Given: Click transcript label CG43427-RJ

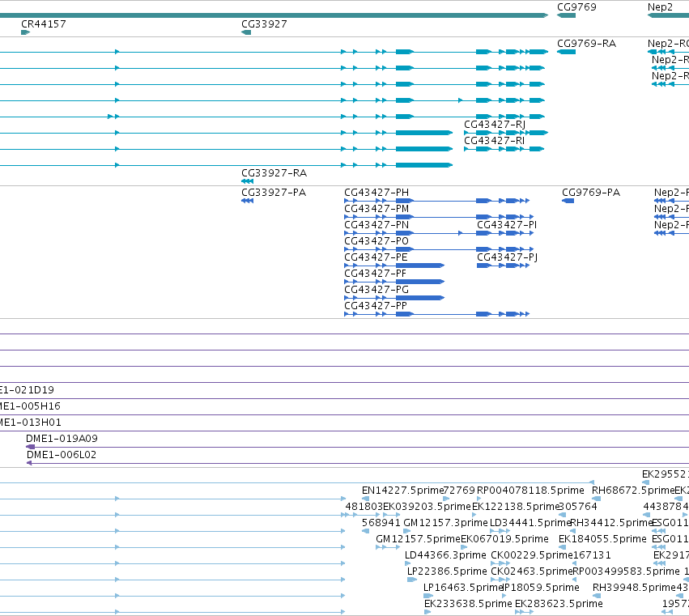Looking at the screenshot, I should coord(495,125).
